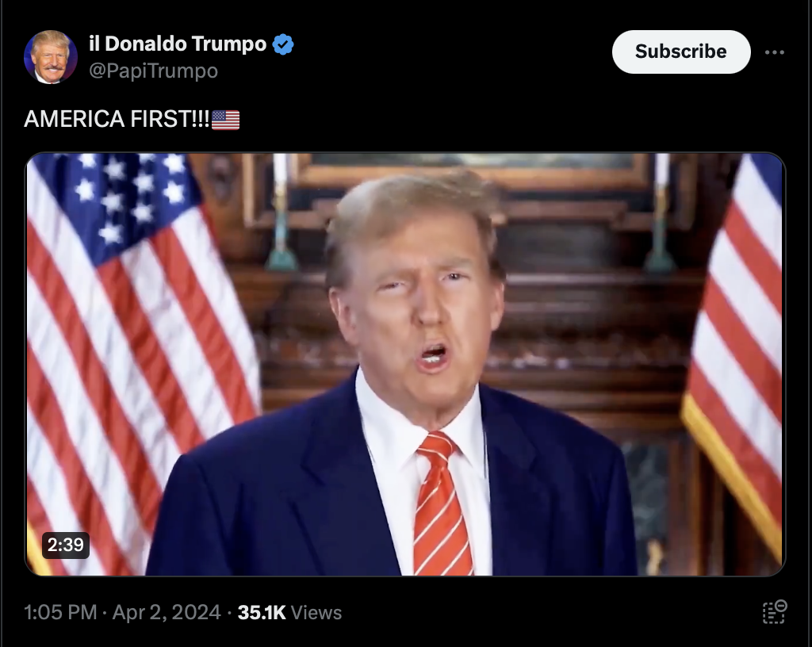Click the 2:39 video duration badge
The height and width of the screenshot is (647, 812).
pyautogui.click(x=66, y=545)
